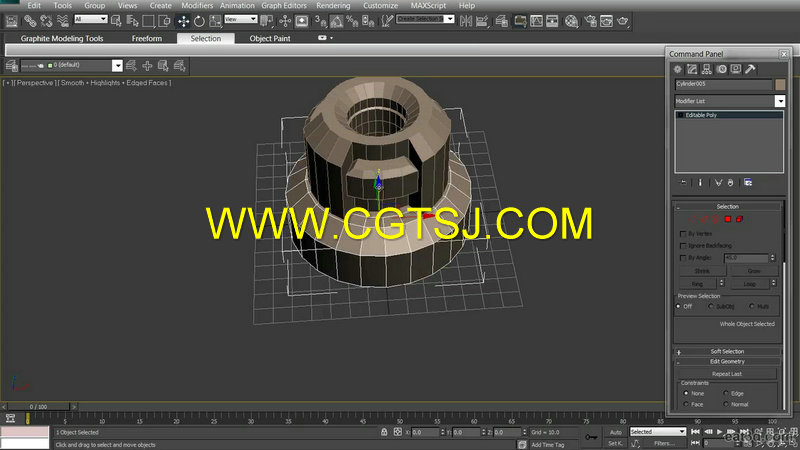Open the Hierarchy tab in Command Panel
Image resolution: width=800 pixels, height=450 pixels.
point(707,69)
